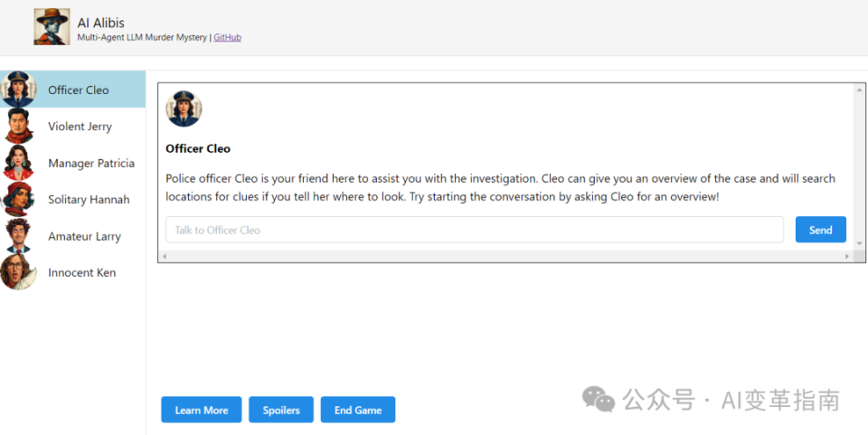Switch to Manager Patricia conversation
Image resolution: width=868 pixels, height=435 pixels.
pos(91,164)
